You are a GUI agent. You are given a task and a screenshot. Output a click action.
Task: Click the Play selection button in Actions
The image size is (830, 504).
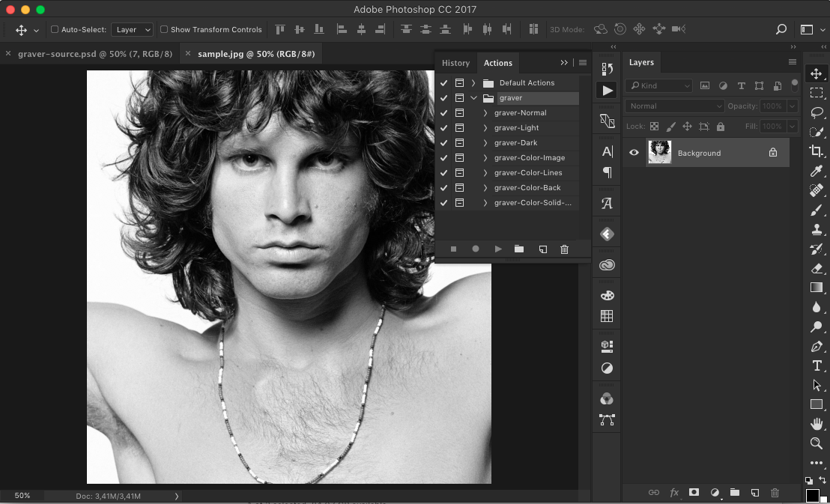(x=498, y=249)
